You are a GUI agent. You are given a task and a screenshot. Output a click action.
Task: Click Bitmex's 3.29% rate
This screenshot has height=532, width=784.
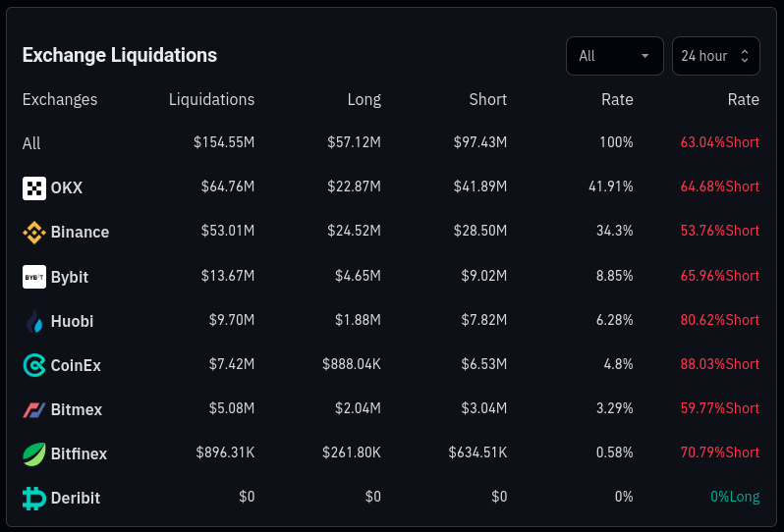(614, 408)
